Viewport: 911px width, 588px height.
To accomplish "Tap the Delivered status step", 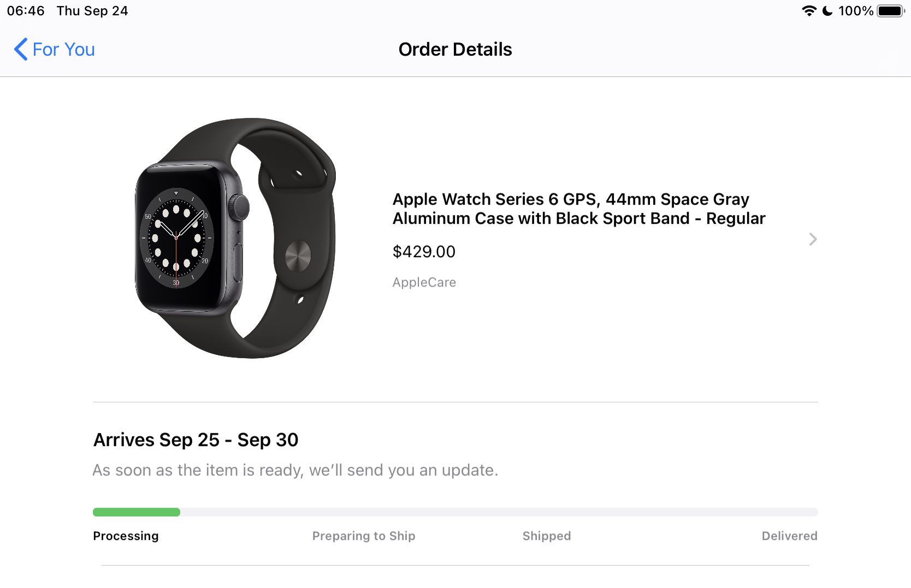I will click(789, 536).
